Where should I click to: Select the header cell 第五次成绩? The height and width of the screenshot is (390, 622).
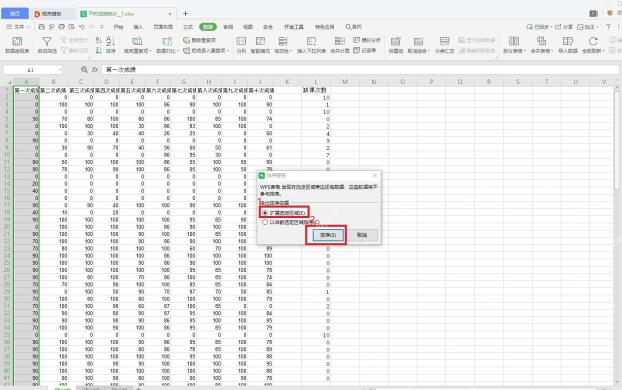pos(132,90)
